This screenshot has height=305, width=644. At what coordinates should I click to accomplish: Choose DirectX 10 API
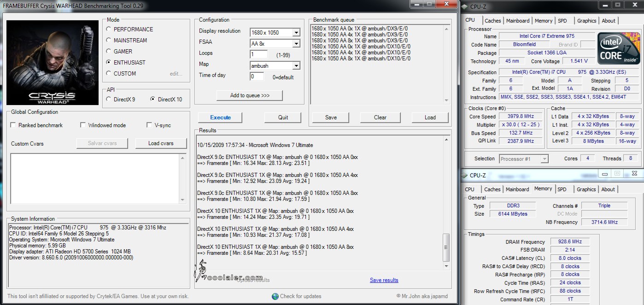pyautogui.click(x=153, y=99)
